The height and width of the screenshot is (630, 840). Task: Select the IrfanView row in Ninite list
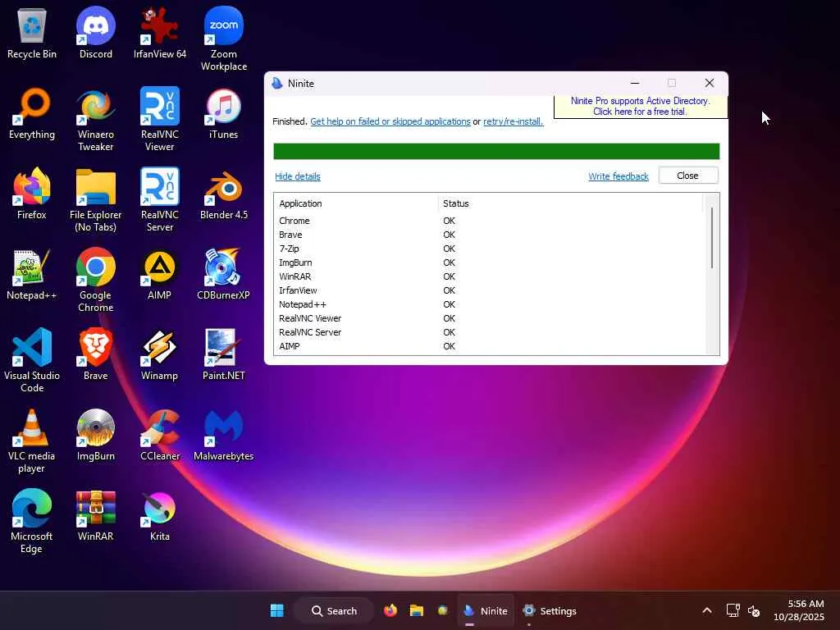[490, 290]
